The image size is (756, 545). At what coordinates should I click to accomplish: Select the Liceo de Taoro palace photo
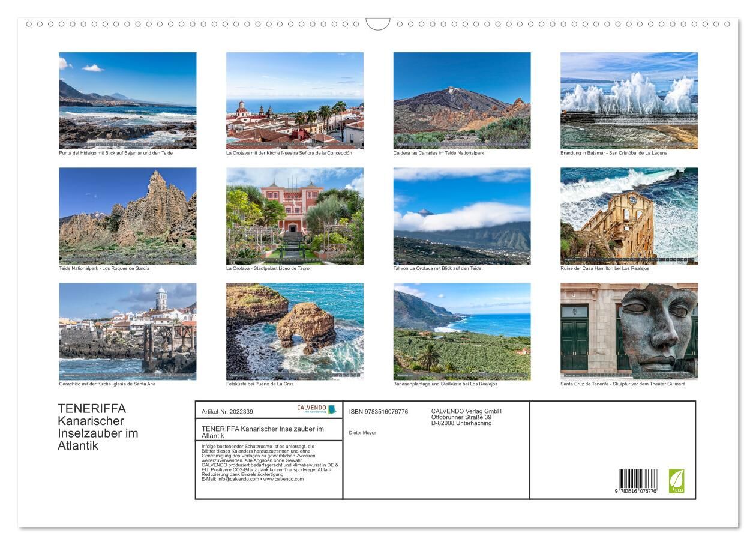coord(295,215)
